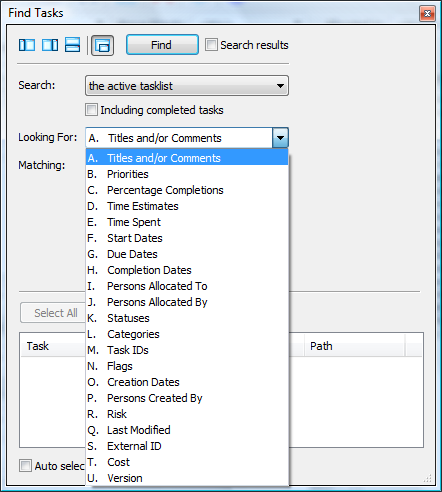Choose 'P. Persons Created By' entry
Screen dimensions: 442x492
[187, 398]
